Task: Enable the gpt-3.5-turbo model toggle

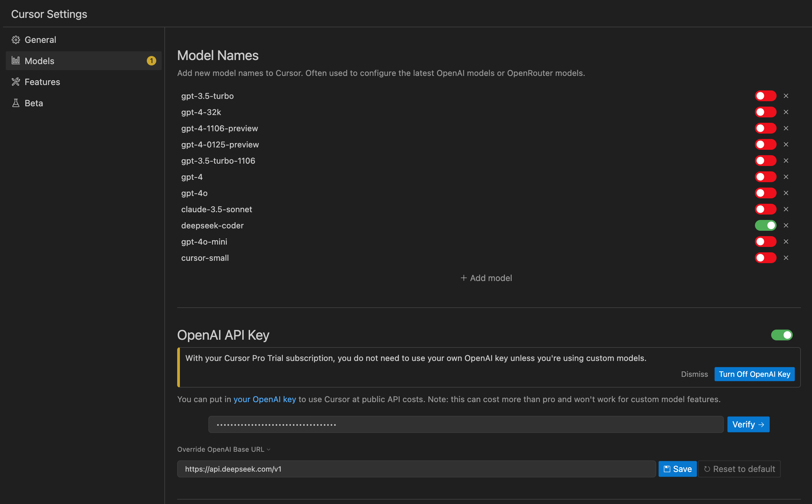Action: click(765, 96)
